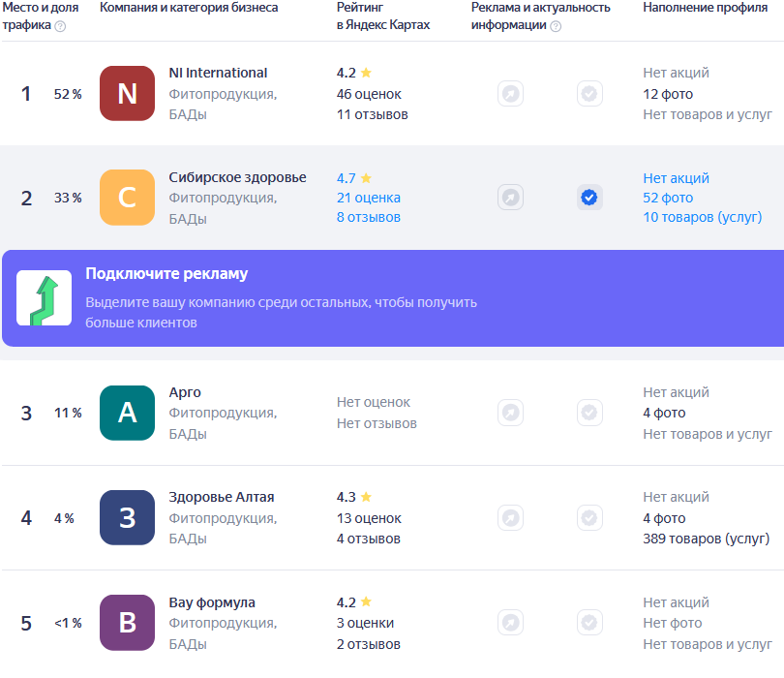Click '2 отзывов' for Вау формула
784x678 pixels.
click(x=369, y=644)
